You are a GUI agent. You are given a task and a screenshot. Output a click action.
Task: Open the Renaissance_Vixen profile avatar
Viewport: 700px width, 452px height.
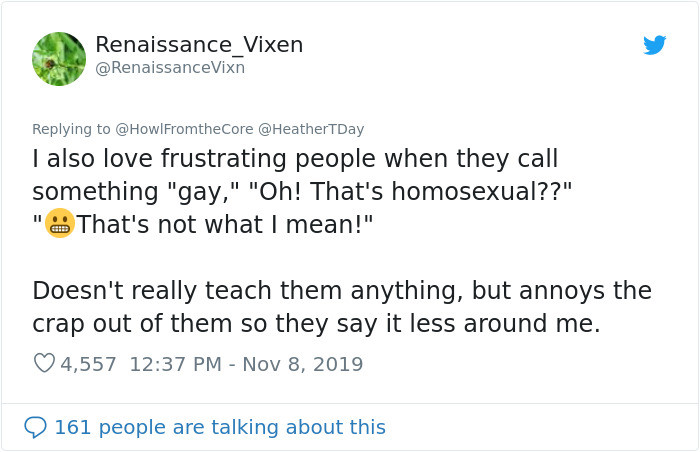coord(59,58)
